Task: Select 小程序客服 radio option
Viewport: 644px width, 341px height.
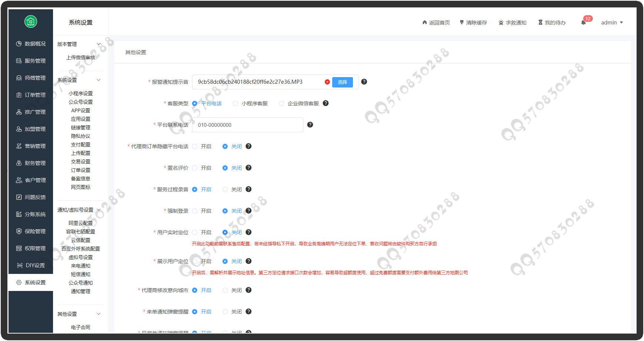Action: click(x=235, y=103)
